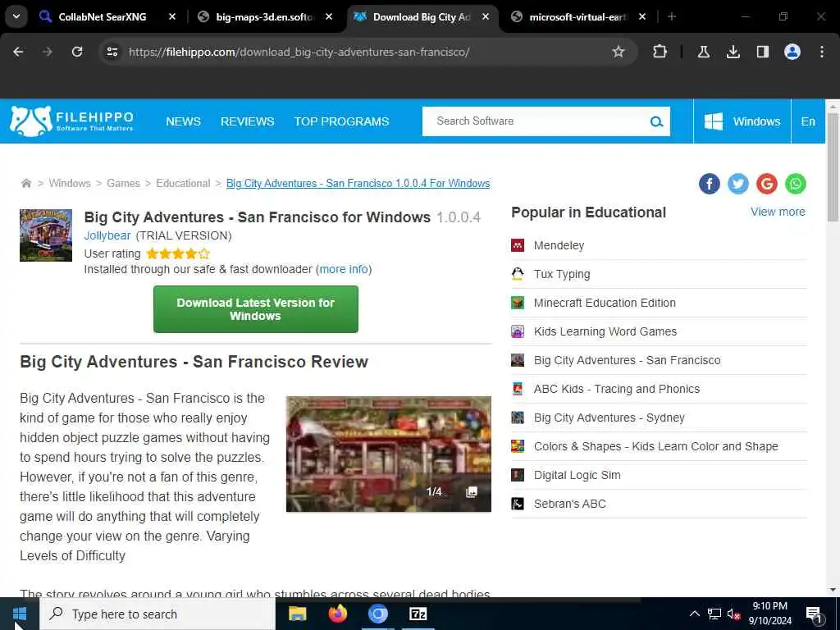View site information icon in address bar
This screenshot has width=840, height=630.
coord(112,52)
